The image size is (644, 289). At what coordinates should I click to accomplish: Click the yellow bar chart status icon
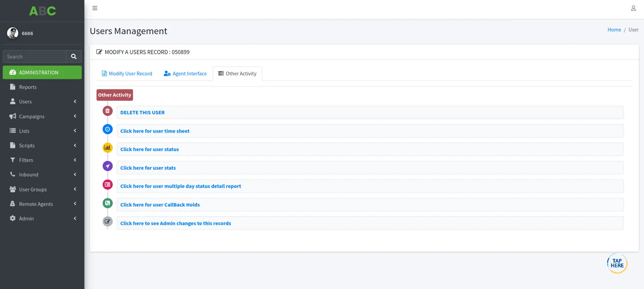click(107, 148)
